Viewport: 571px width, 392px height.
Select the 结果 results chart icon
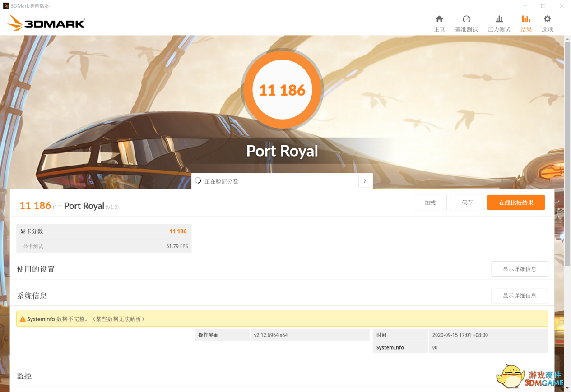point(526,19)
